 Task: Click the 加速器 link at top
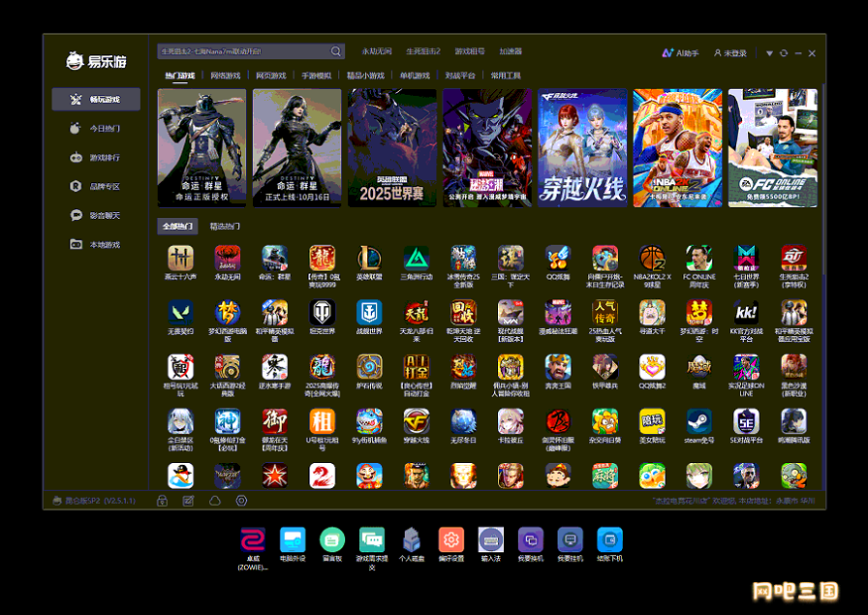[x=511, y=51]
